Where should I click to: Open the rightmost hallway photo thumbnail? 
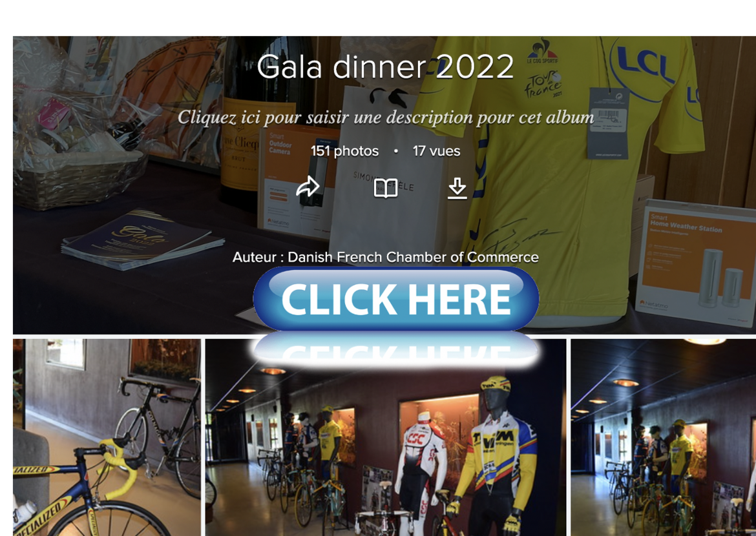[664, 437]
